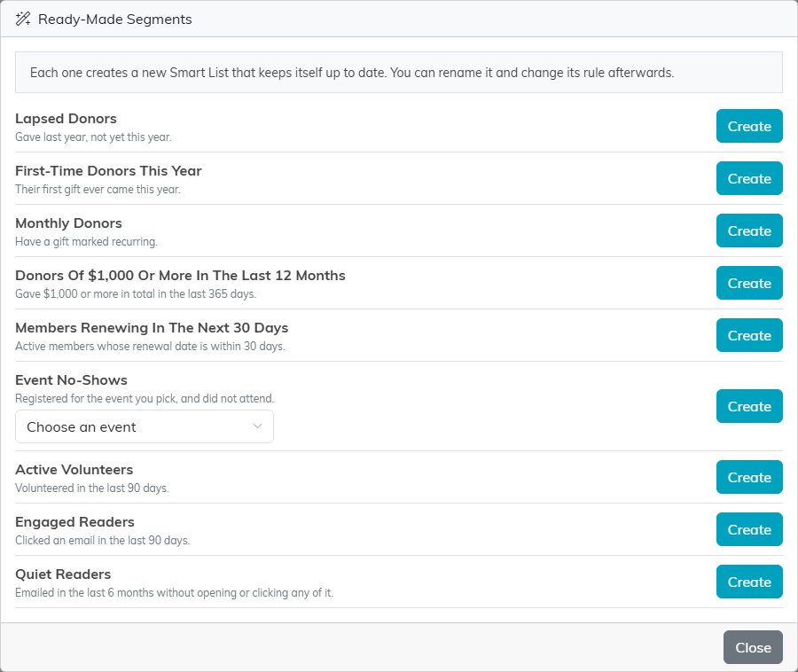This screenshot has height=672, width=798.
Task: Click the Monthly Donors heading
Action: coord(68,223)
